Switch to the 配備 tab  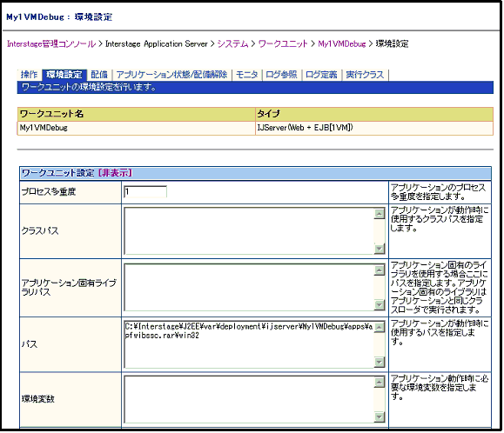point(99,75)
